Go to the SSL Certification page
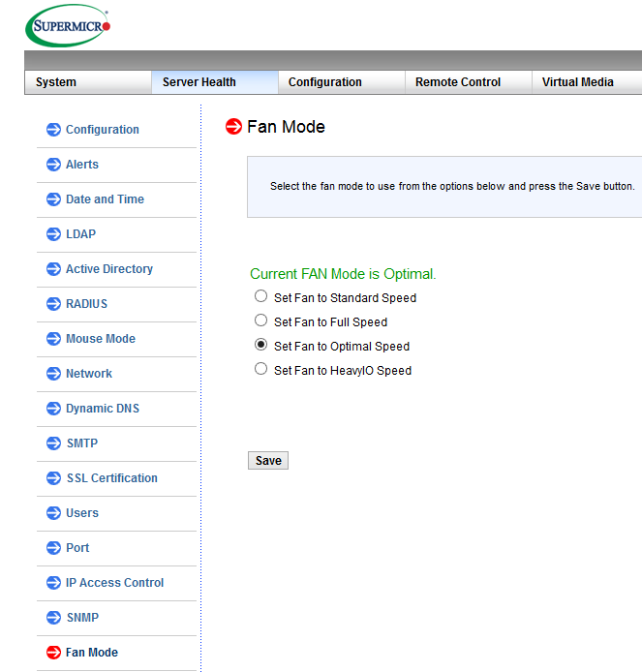Viewport: 642px width, 672px height. (111, 478)
